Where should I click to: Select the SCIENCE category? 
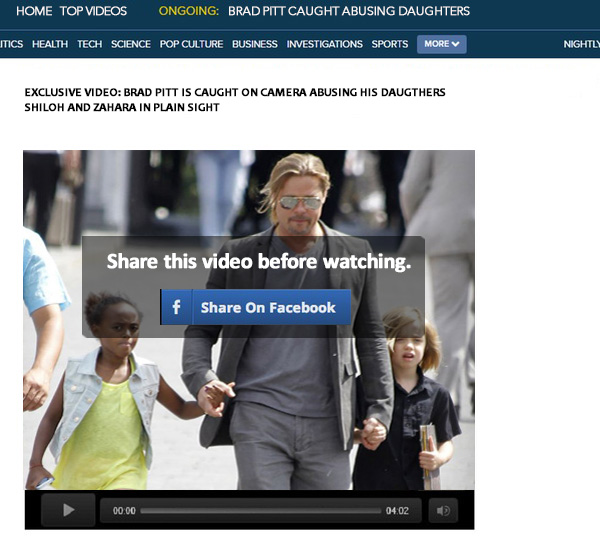(131, 44)
